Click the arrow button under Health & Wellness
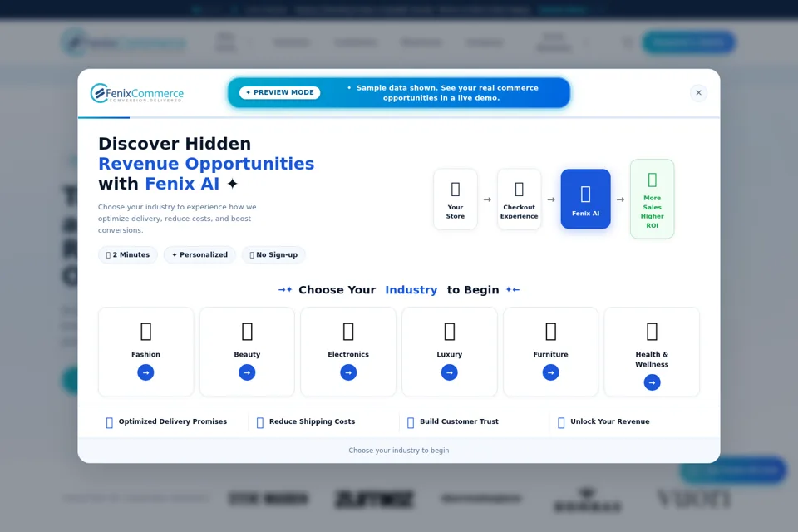 click(652, 382)
